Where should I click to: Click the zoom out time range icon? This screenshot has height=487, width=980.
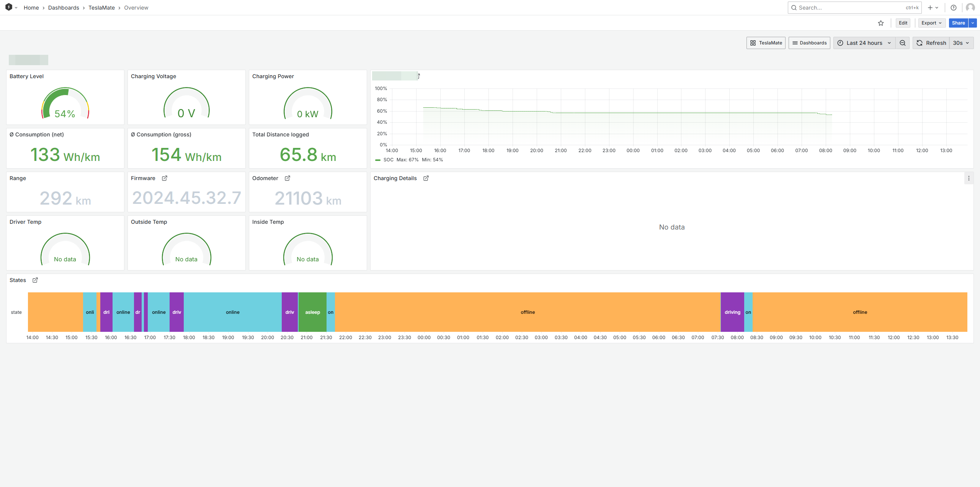(x=903, y=43)
